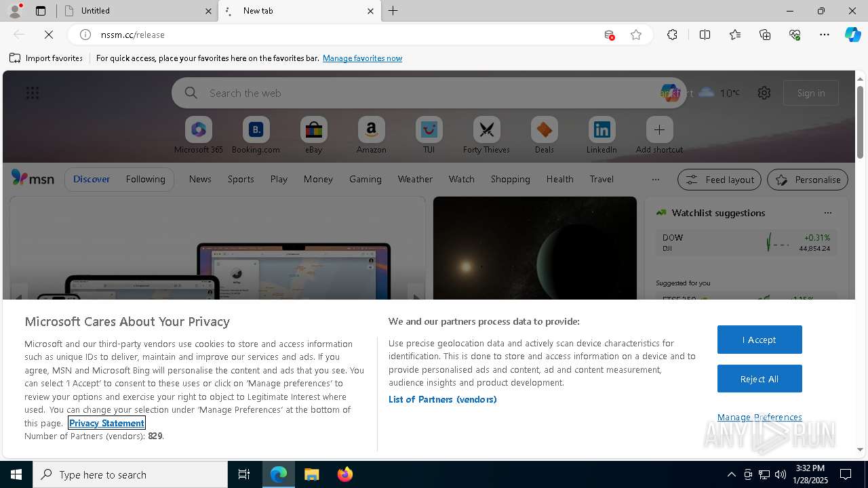Open Manage Preferences link

click(x=759, y=417)
